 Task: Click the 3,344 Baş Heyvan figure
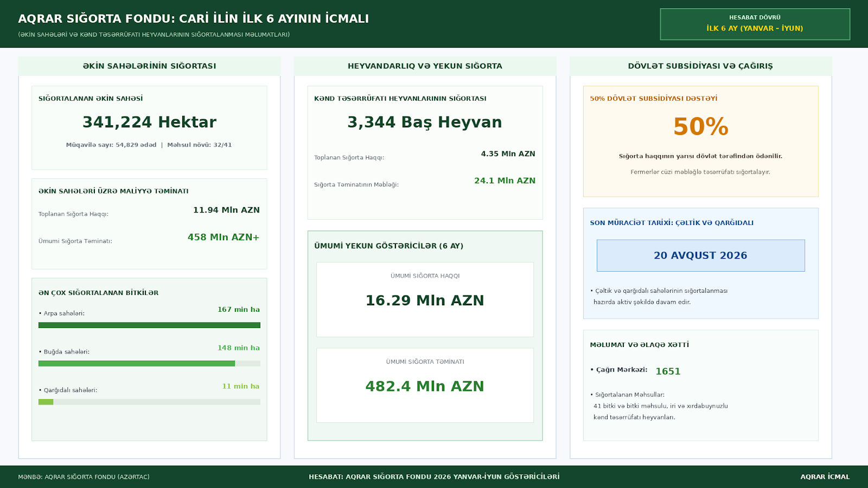[425, 123]
